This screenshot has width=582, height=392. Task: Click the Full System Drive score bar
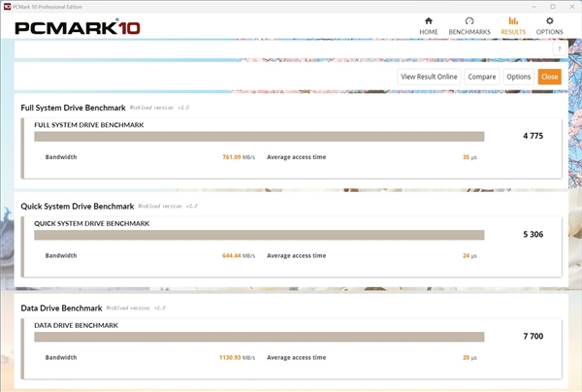click(259, 137)
